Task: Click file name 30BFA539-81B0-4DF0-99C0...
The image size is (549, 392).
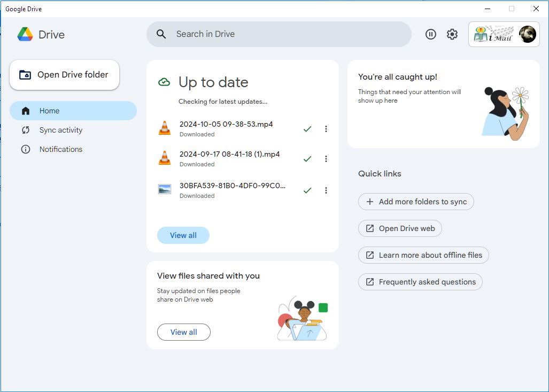Action: point(233,186)
